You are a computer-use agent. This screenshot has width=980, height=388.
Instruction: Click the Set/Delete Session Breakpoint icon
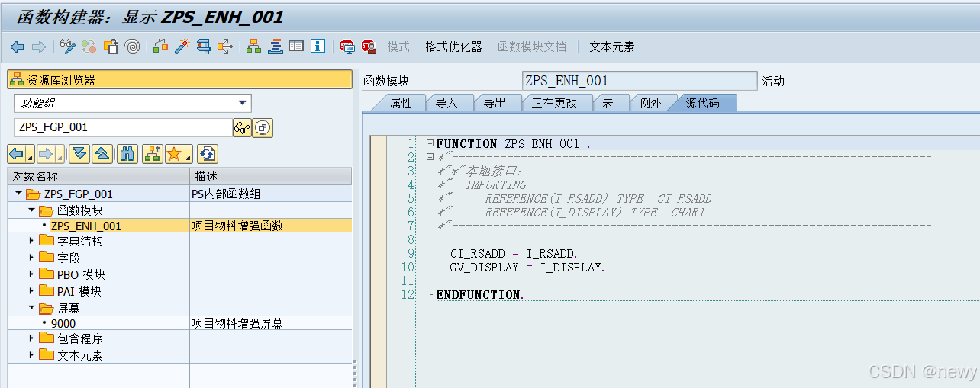pyautogui.click(x=347, y=46)
